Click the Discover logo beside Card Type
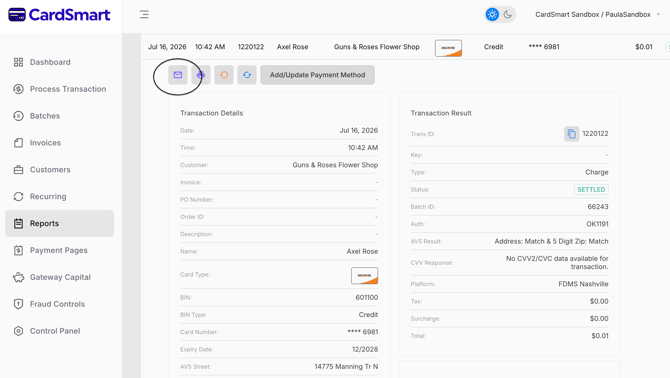 364,275
